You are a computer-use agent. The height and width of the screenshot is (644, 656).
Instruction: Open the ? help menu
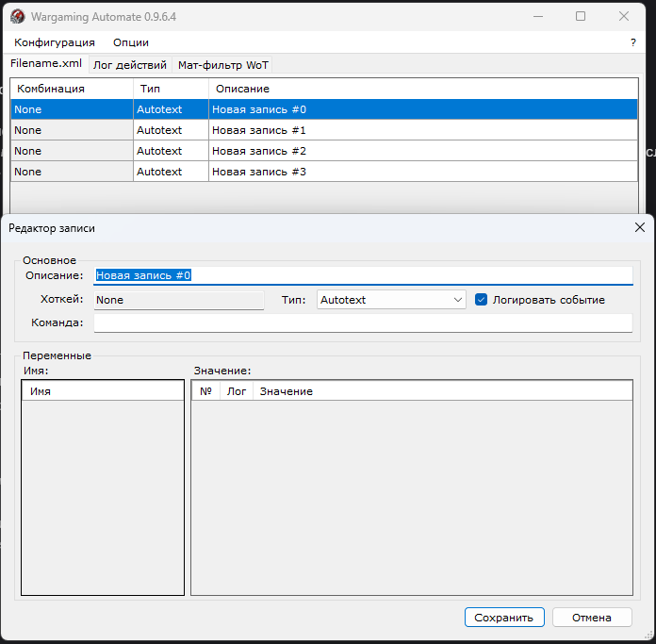633,42
